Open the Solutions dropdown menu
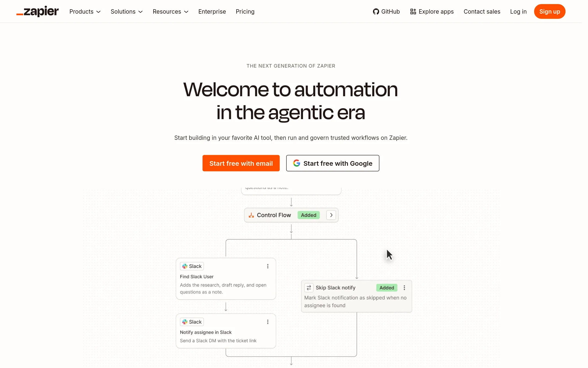This screenshot has height=368, width=588. (127, 11)
